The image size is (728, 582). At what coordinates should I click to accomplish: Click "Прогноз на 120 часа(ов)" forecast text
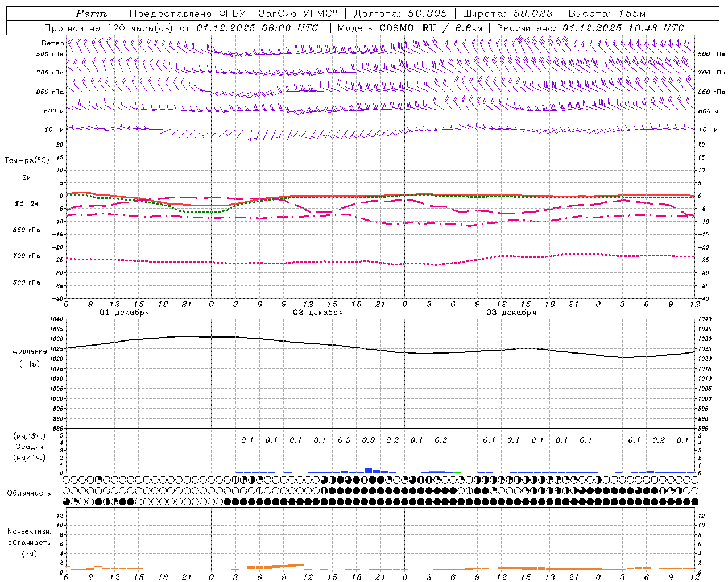pyautogui.click(x=109, y=28)
